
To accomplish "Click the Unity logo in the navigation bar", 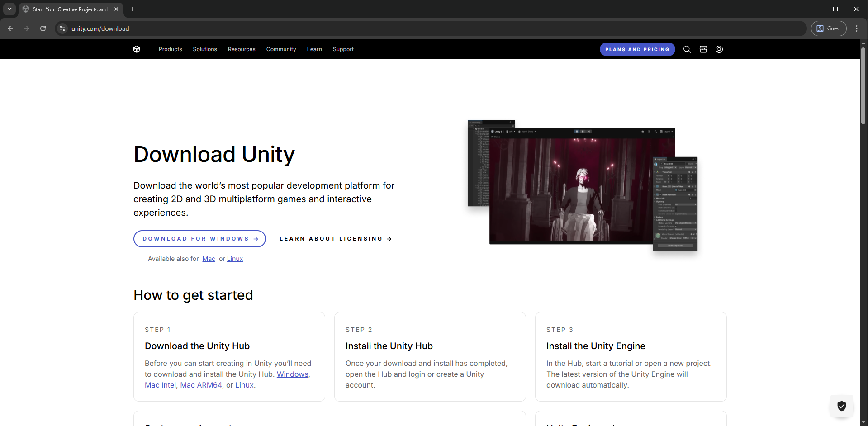I will click(x=136, y=49).
